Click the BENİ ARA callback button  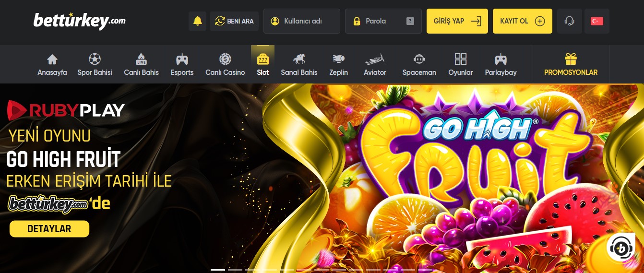point(235,21)
